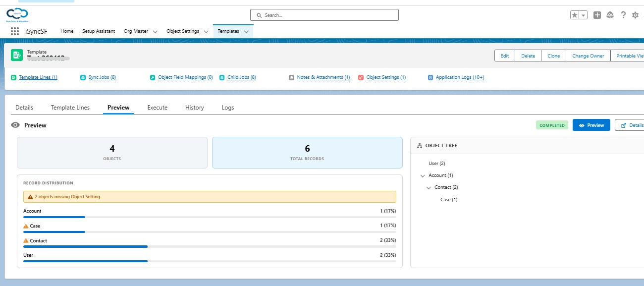Screen dimensions: 644x286
Task: Switch to the Details tab
Action: click(24, 108)
